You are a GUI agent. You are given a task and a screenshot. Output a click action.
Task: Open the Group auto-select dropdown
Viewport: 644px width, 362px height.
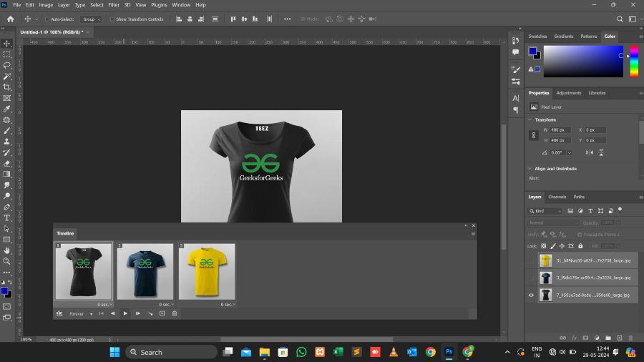[x=91, y=19]
